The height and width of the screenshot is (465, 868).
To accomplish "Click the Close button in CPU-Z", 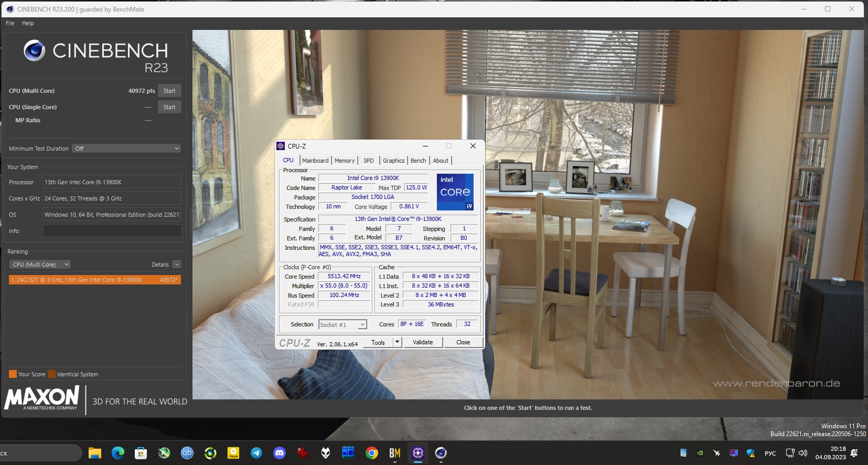I will [x=463, y=342].
